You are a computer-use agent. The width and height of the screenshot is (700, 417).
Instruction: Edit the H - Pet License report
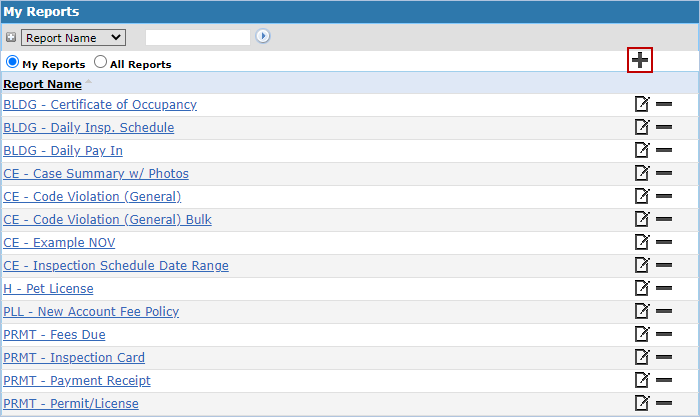[x=642, y=288]
